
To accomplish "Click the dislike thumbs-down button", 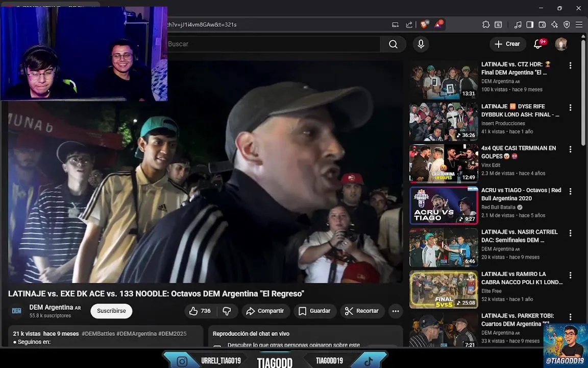I will [x=227, y=311].
